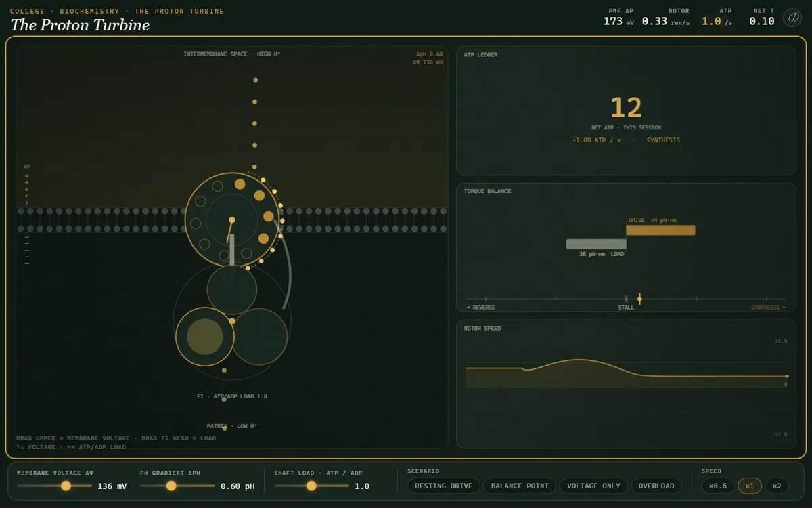Click the rotor speed graph endpoint dot
The image size is (812, 508).
coord(787,376)
